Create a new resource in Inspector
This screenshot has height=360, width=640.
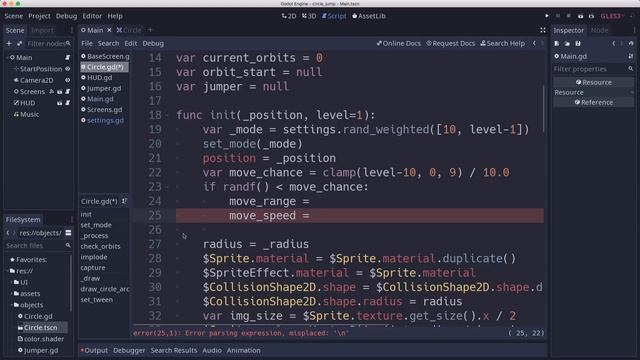[557, 43]
